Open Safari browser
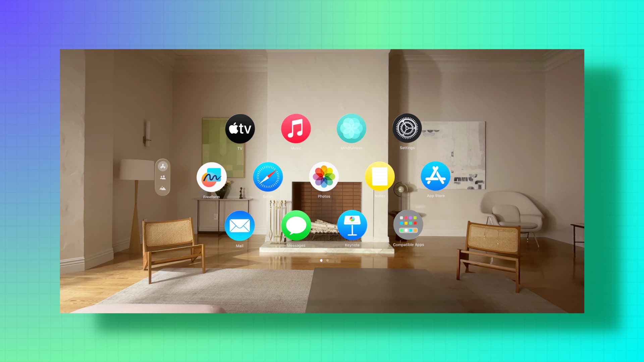 tap(268, 177)
